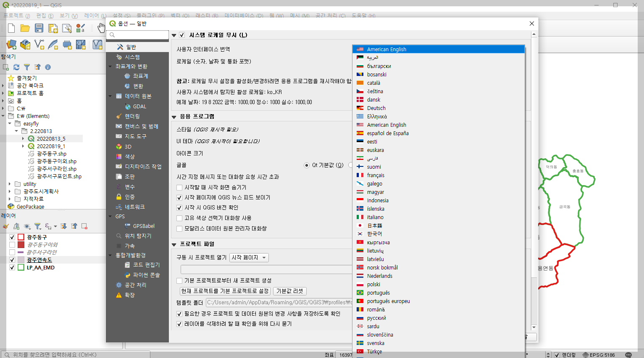Click the 템플릿 폴더 path field
Image resolution: width=644 pixels, height=358 pixels.
pyautogui.click(x=279, y=302)
